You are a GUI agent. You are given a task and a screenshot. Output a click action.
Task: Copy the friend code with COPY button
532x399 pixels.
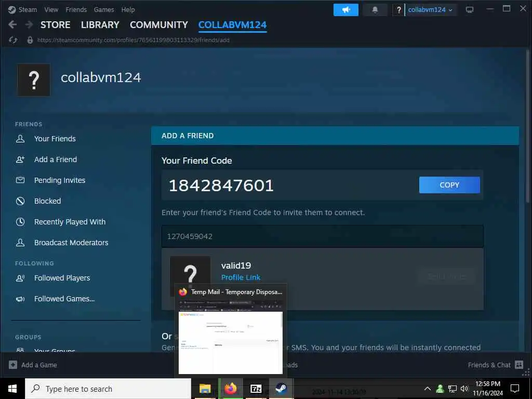[x=449, y=185]
